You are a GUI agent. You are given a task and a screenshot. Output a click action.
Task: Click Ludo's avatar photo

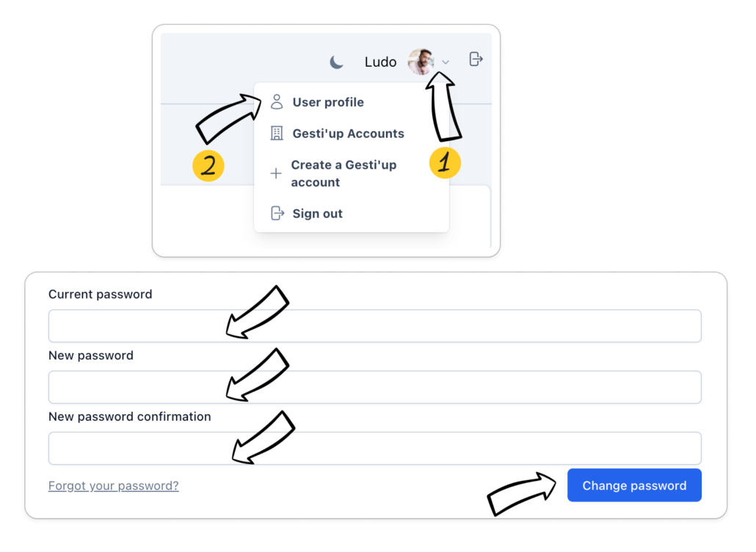click(421, 62)
